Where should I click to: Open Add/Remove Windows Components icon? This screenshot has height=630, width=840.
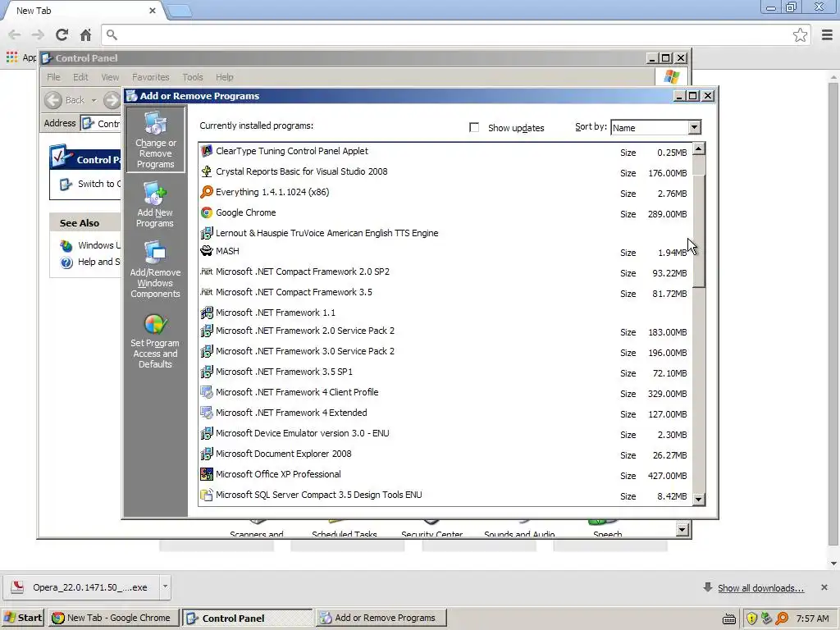click(x=155, y=270)
